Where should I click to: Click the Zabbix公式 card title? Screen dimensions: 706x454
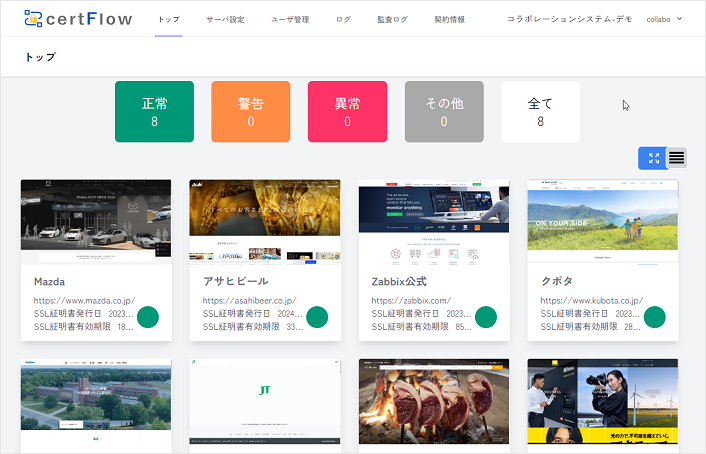click(399, 281)
